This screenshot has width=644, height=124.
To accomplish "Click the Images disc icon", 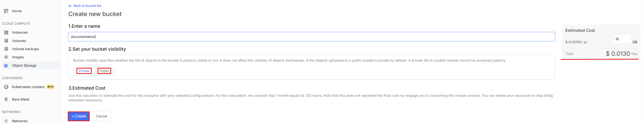I will 6,57.
